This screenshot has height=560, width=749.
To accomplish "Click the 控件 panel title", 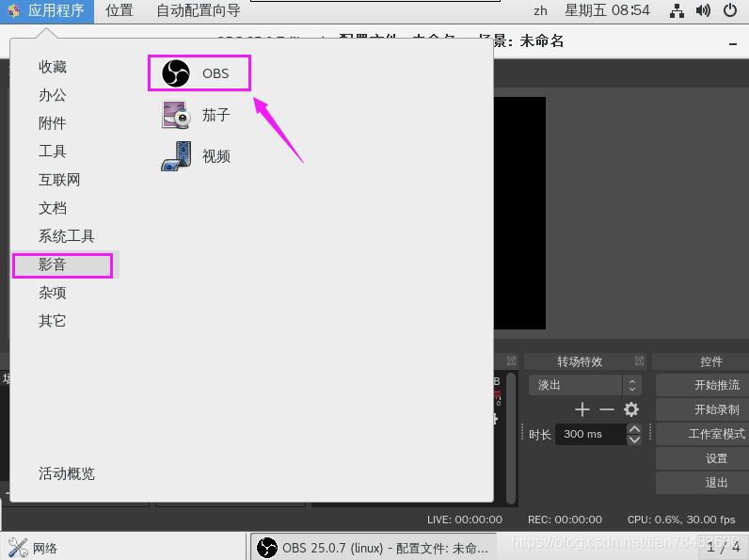I will (x=711, y=361).
